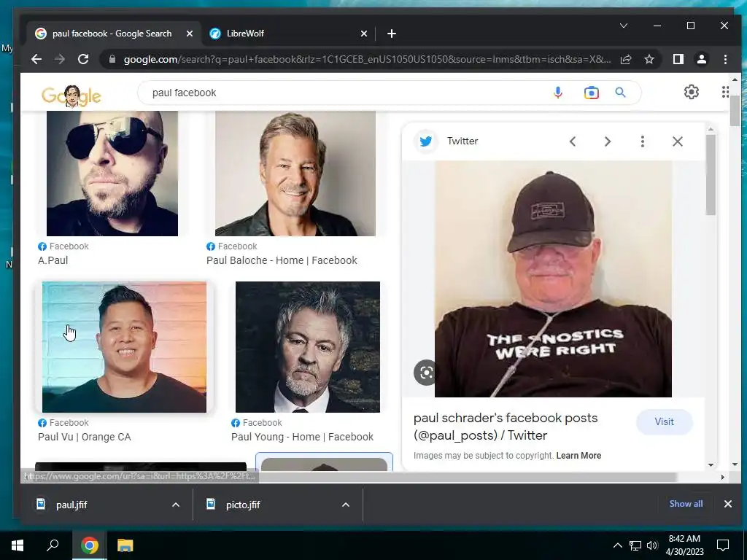Screen dimensions: 747x560
Task: Open File Explorer from the taskbar
Action: pos(125,545)
